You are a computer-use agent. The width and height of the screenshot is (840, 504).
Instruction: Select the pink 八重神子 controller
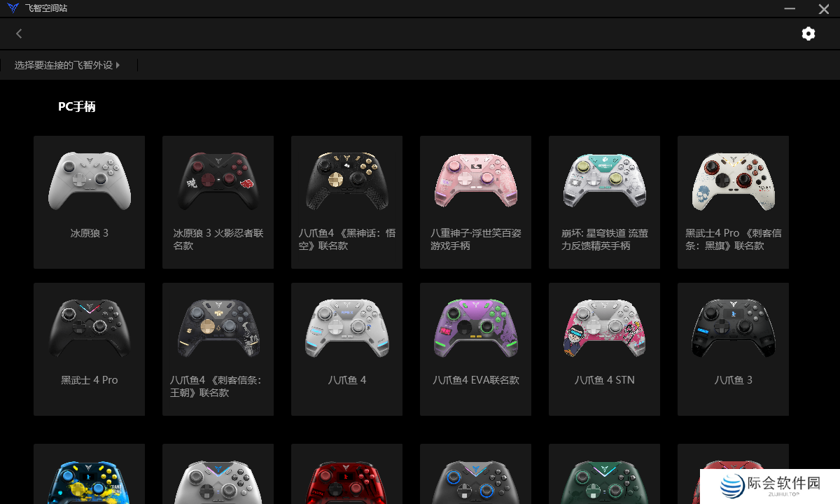pyautogui.click(x=476, y=202)
